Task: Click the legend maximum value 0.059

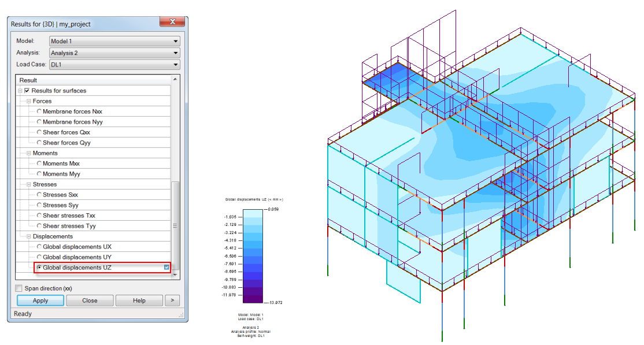Action: (x=273, y=209)
